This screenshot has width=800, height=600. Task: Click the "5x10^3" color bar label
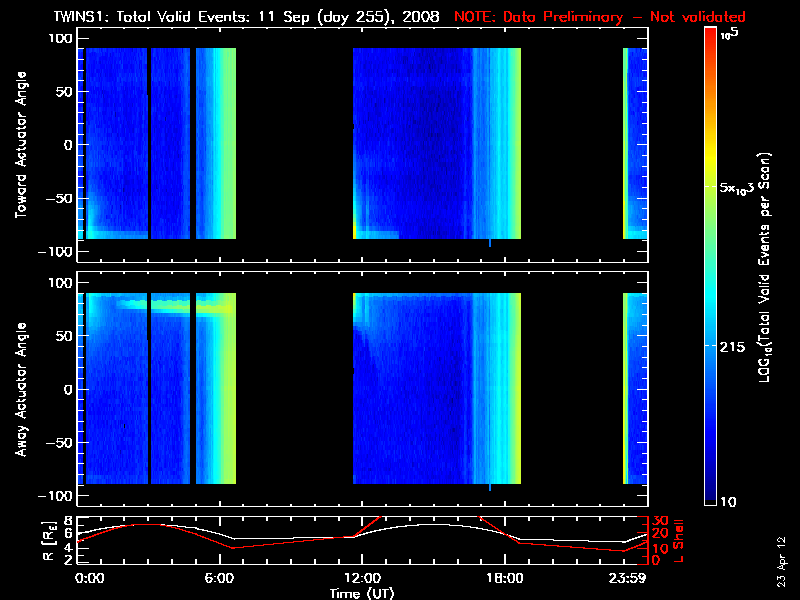point(736,188)
